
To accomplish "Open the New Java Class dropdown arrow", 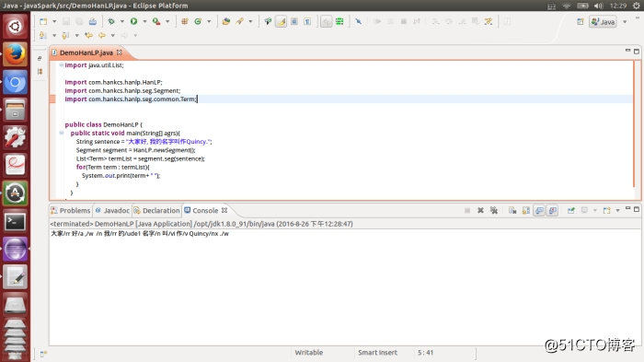I will [209, 21].
